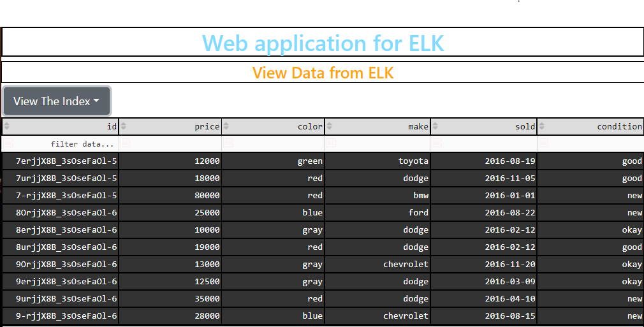This screenshot has width=644, height=327.
Task: Select cell 8OrjjX8B_3sOseFaOl-6
Action: point(61,213)
